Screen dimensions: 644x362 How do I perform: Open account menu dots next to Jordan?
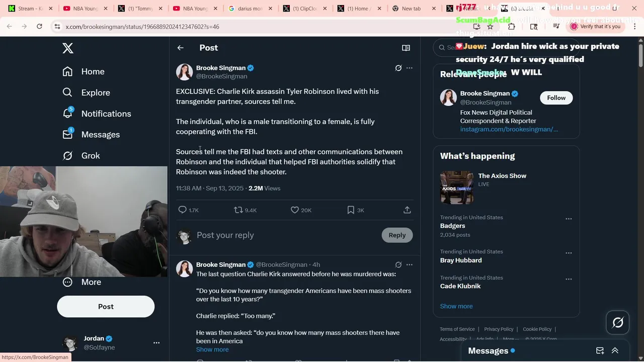point(156,343)
